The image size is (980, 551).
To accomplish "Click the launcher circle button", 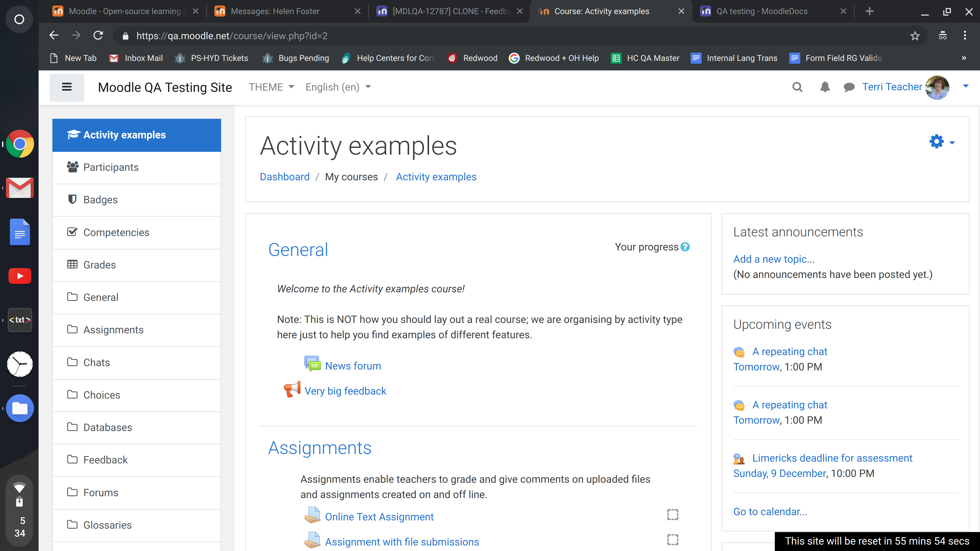I will tap(19, 19).
